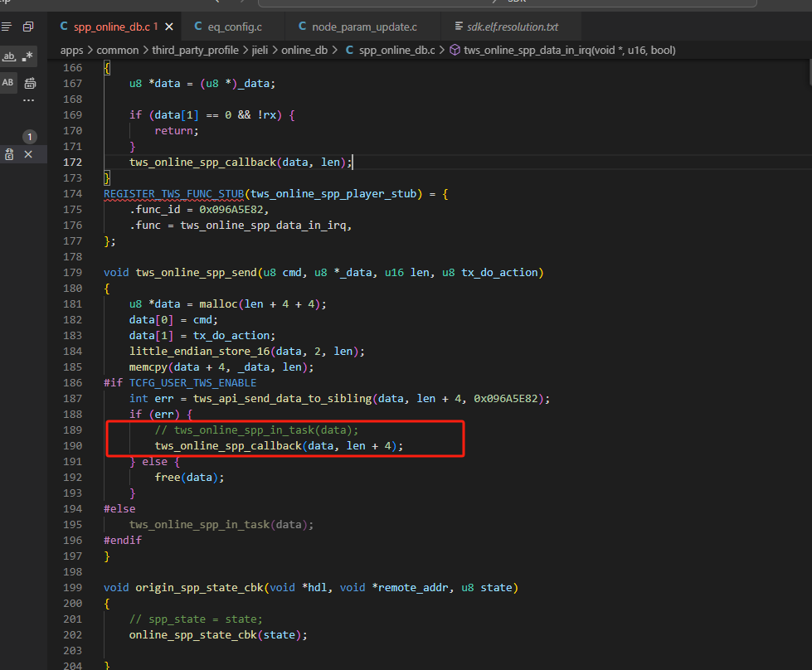Screen dimensions: 812x670
Task: Open the jieli breadcrumb dropdown
Action: (x=260, y=51)
